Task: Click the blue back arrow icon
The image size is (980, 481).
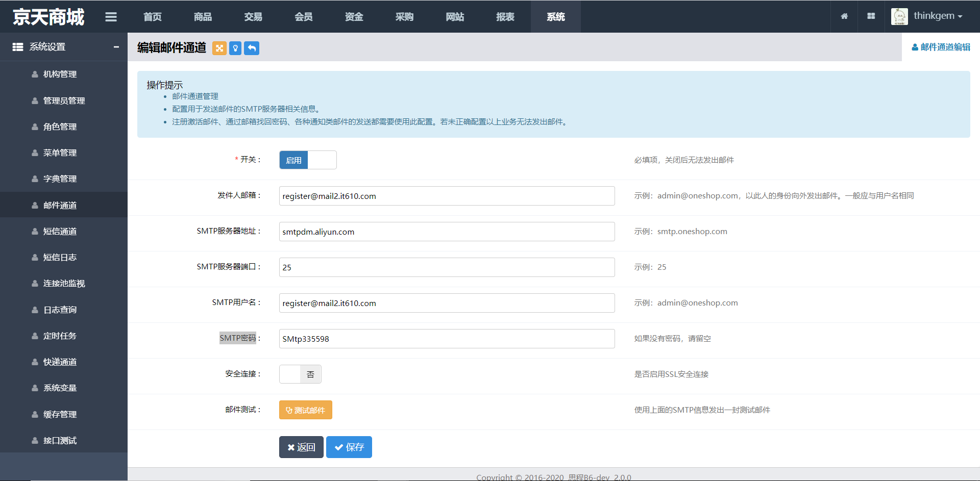Action: pos(252,48)
